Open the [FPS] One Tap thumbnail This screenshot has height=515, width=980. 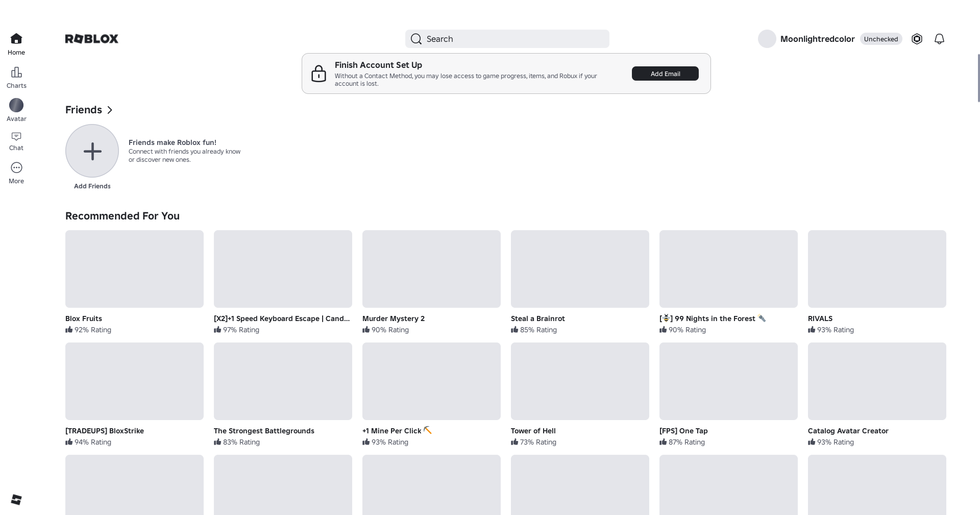pos(728,381)
